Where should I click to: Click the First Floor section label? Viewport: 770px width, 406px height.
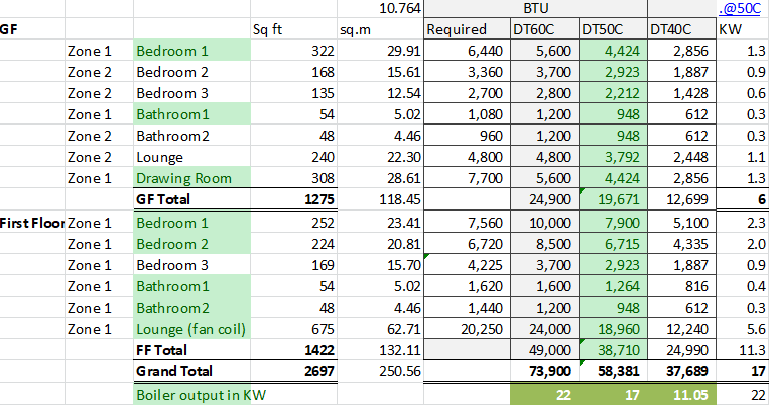coord(30,222)
